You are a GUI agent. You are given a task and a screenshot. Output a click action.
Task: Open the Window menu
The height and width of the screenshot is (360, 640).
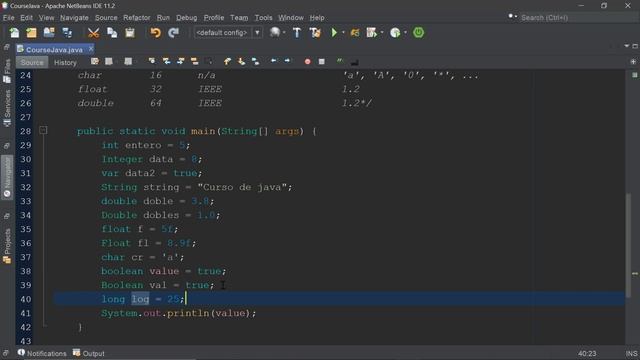tap(291, 18)
